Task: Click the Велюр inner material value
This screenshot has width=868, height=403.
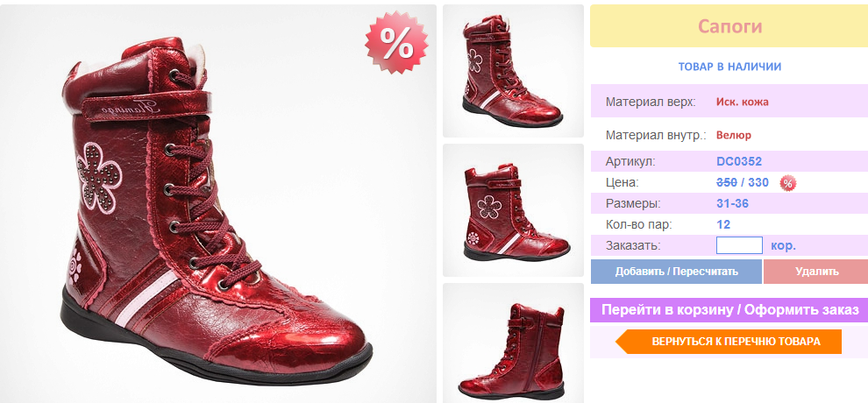Action: point(733,135)
